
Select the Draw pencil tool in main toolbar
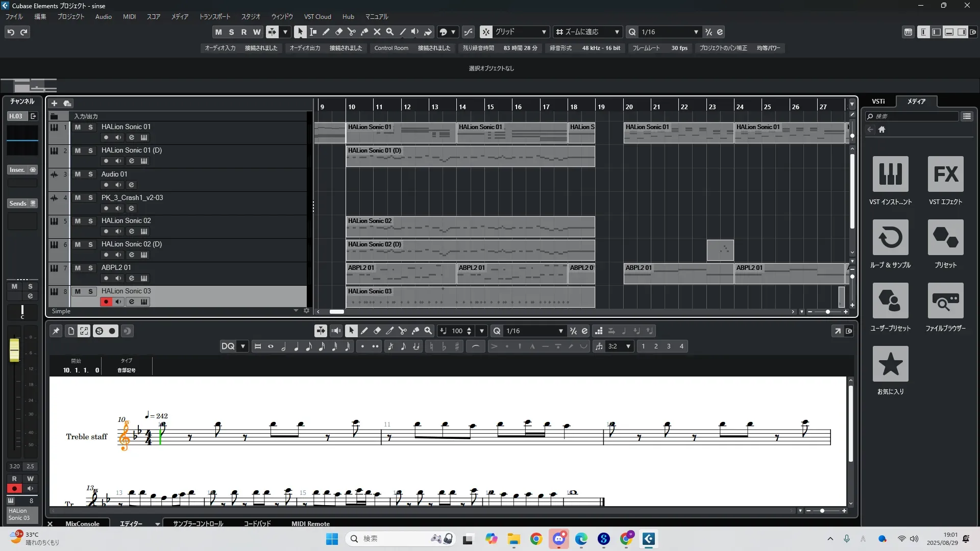tap(326, 32)
